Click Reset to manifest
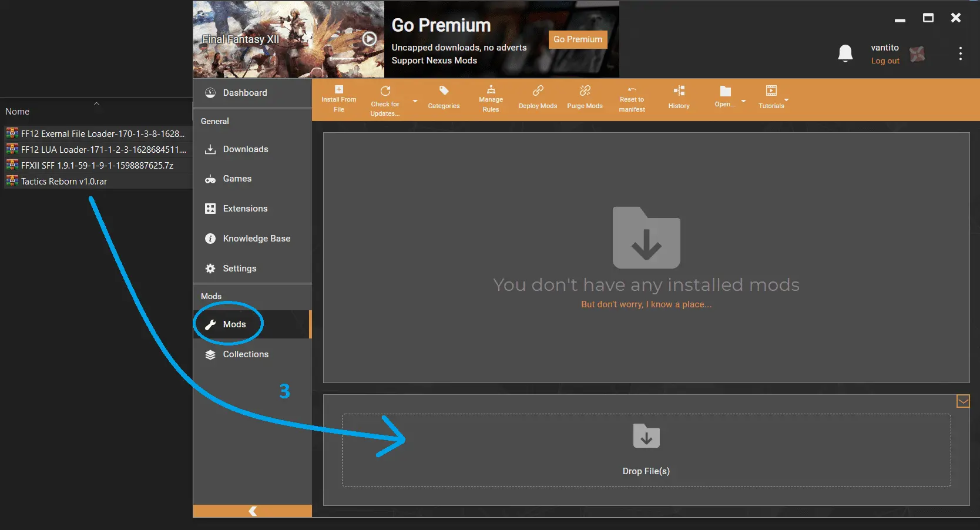This screenshot has width=980, height=530. (x=632, y=99)
